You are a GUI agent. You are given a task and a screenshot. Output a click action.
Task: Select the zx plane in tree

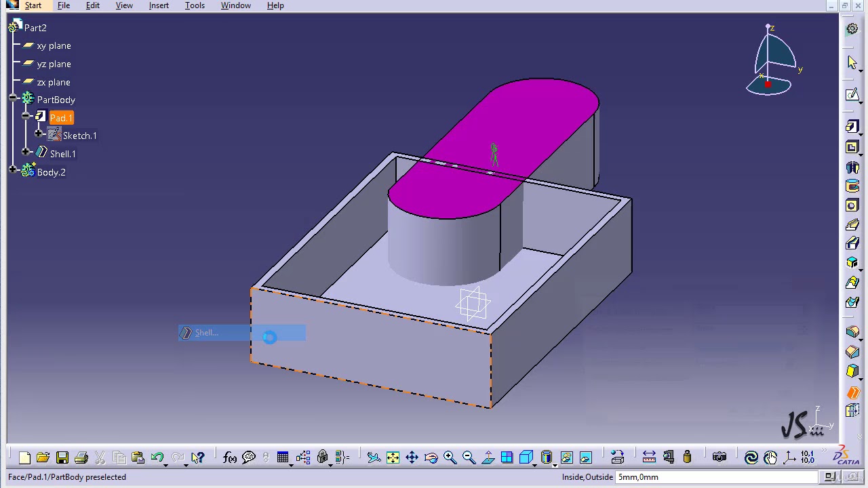click(54, 83)
